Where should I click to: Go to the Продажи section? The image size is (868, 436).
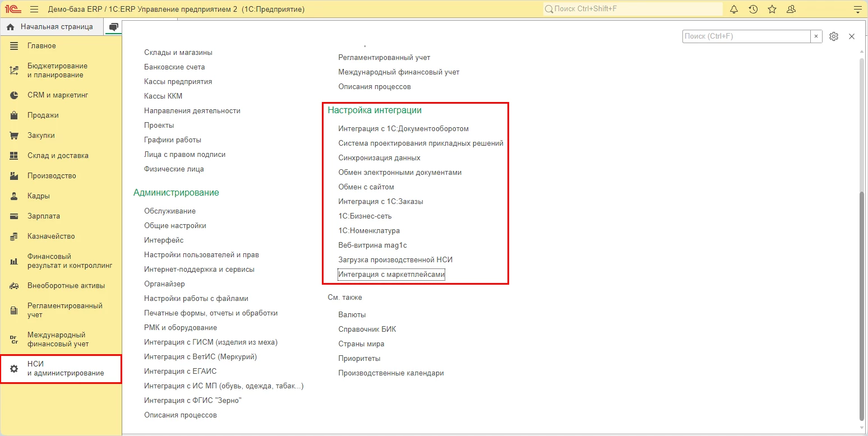(61, 115)
